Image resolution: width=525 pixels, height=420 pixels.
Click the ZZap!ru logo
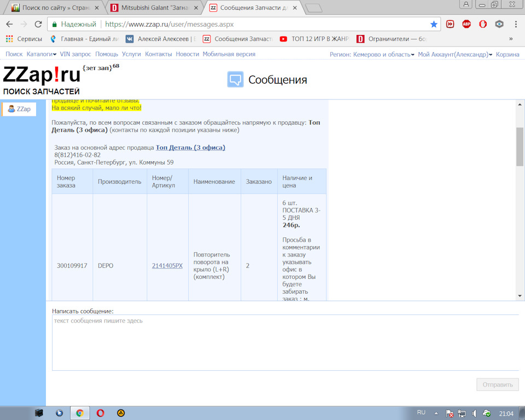click(x=42, y=79)
